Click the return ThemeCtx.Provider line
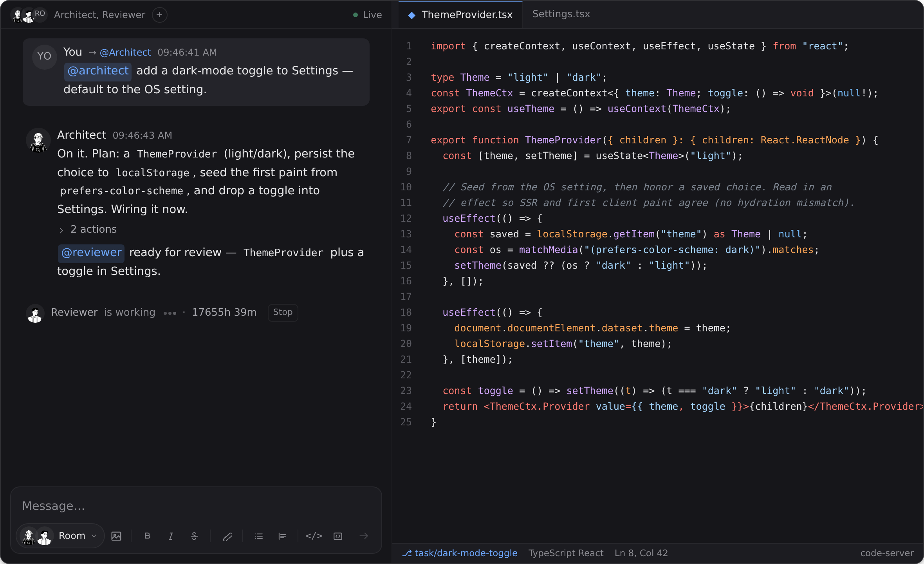The image size is (924, 564). pyautogui.click(x=683, y=407)
